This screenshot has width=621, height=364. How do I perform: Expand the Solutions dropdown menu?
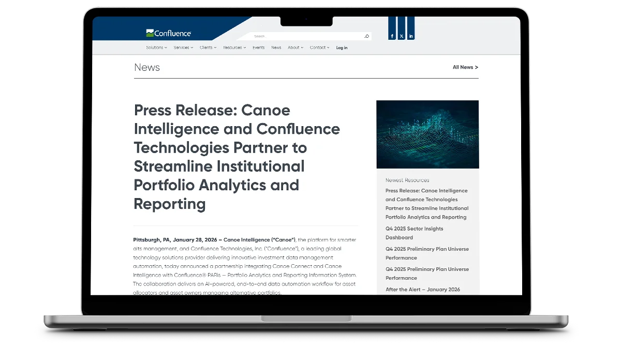(156, 48)
